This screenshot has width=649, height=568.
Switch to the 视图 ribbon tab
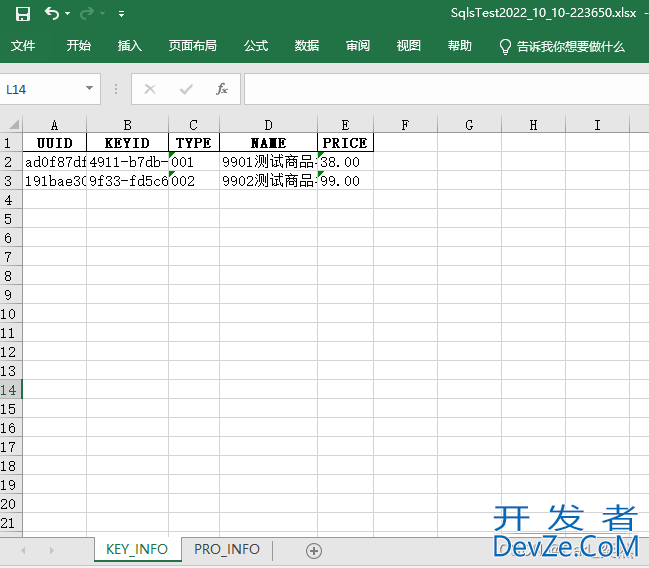409,46
